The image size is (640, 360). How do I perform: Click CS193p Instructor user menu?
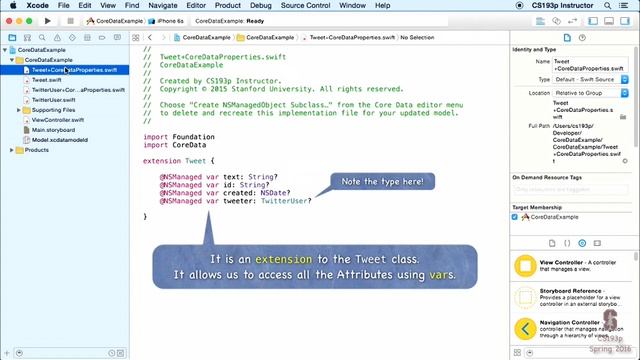pyautogui.click(x=562, y=5)
